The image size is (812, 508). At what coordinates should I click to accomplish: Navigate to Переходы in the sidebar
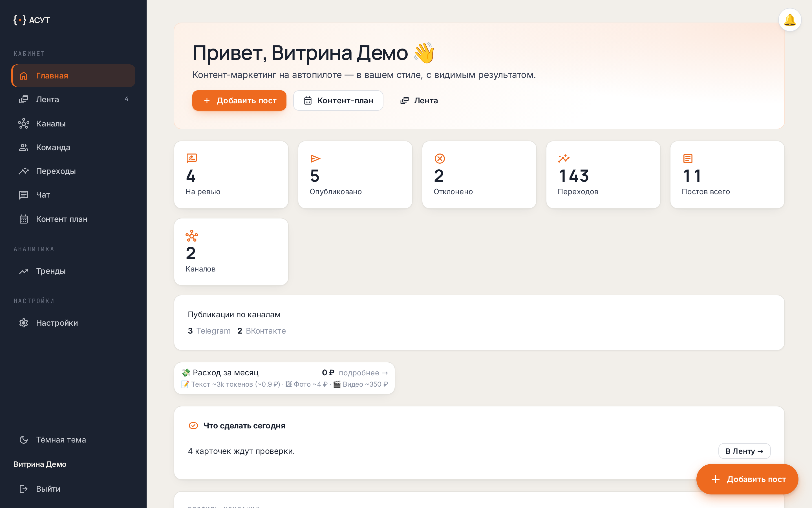[74, 171]
